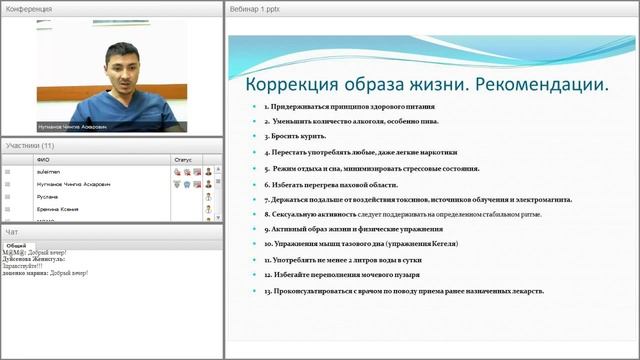The width and height of the screenshot is (640, 360).
Task: Select participant Мутманов Чингиз Аскарович
Action: click(x=73, y=184)
